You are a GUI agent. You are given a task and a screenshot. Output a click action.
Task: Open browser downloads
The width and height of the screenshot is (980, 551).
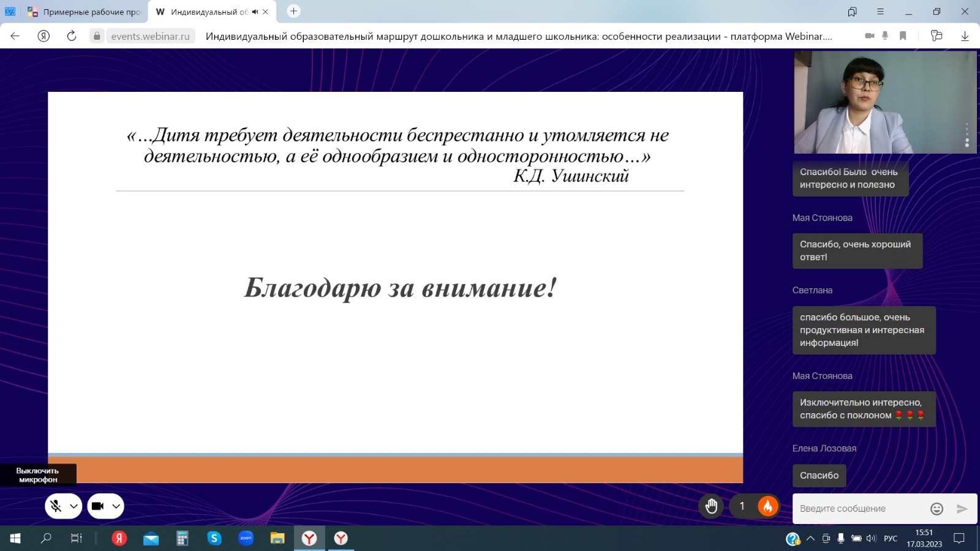(965, 36)
